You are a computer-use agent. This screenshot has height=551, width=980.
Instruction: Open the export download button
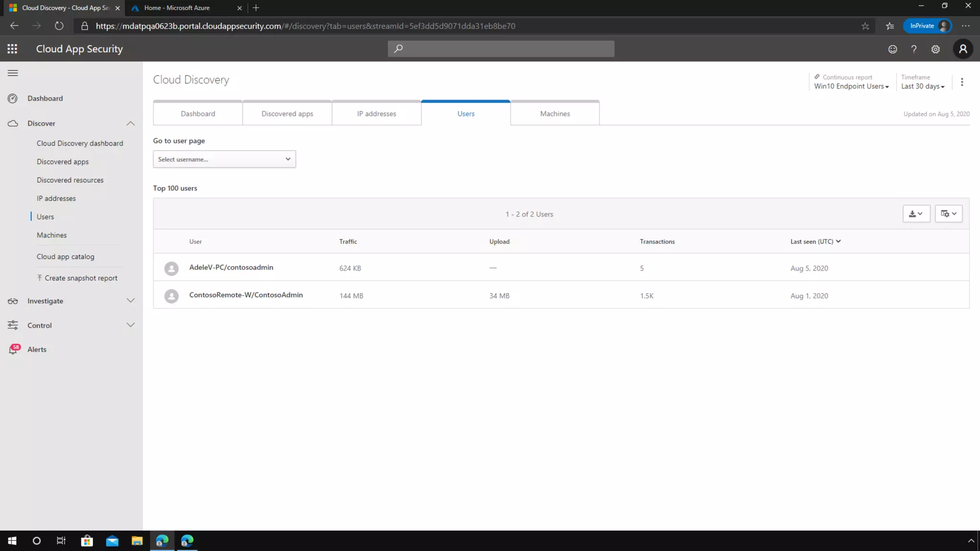coord(916,214)
